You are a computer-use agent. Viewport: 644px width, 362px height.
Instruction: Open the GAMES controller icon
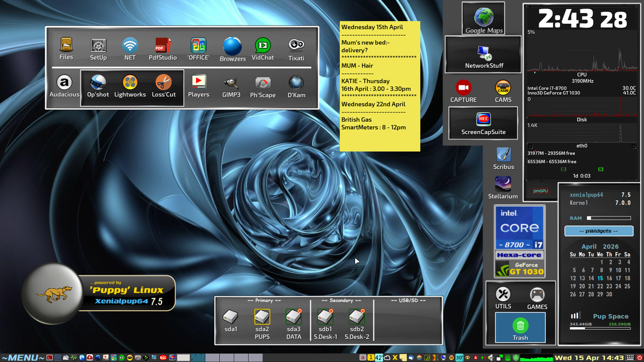coord(537,295)
